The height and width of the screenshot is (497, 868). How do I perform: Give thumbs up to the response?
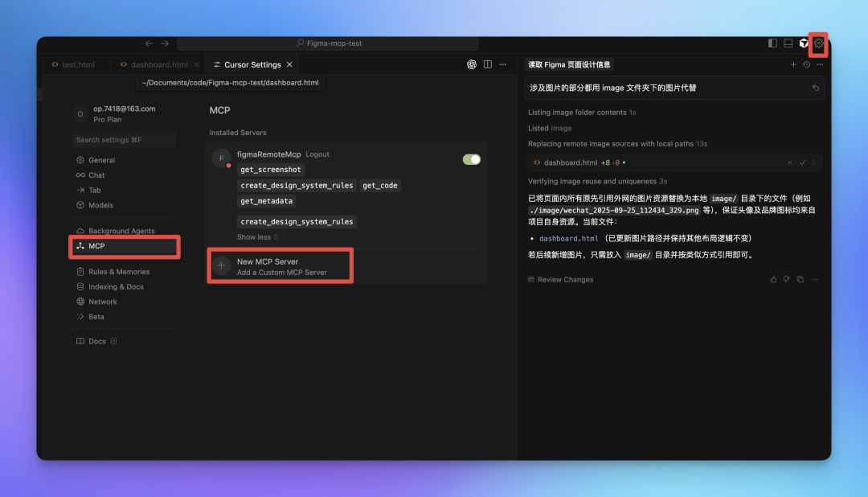point(773,280)
